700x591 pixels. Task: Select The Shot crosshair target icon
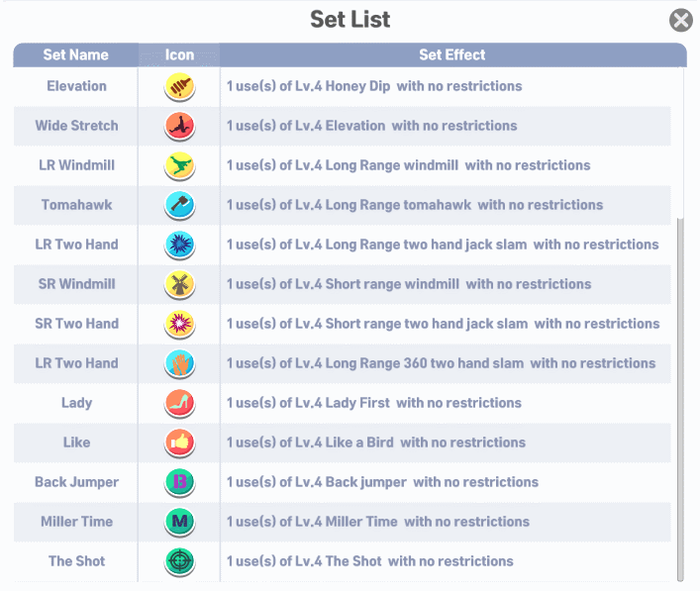[179, 561]
